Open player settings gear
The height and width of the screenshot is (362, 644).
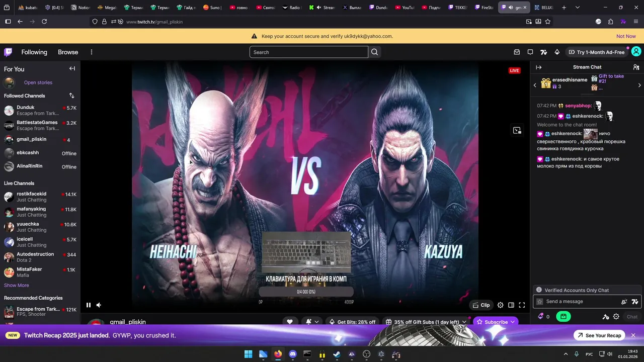tap(500, 305)
